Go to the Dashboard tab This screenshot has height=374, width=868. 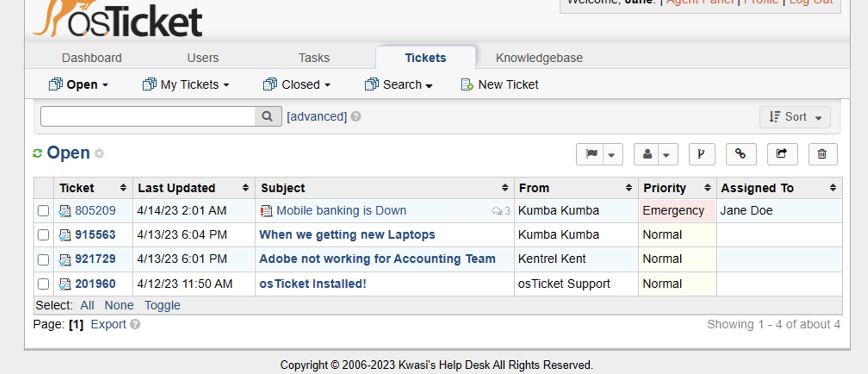click(x=91, y=58)
